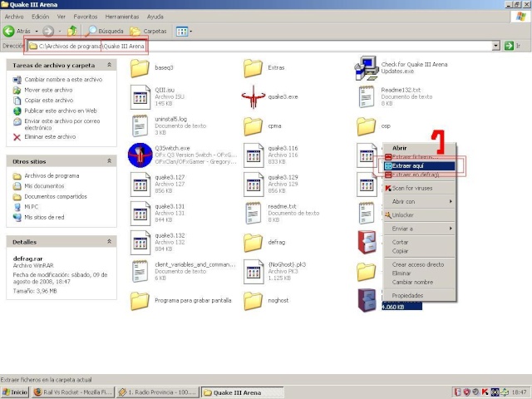Open the Favoritos menu
Image resolution: width=532 pixels, height=399 pixels.
point(85,17)
